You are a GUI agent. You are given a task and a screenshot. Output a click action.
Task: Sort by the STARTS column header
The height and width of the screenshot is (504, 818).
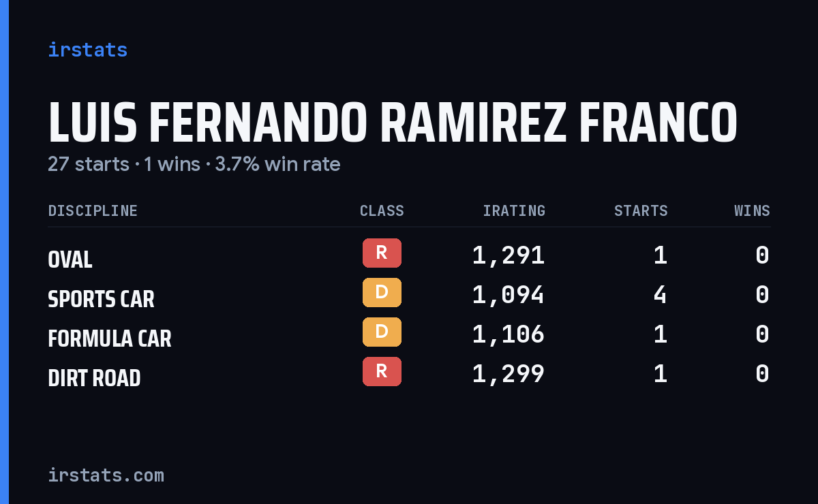641,211
